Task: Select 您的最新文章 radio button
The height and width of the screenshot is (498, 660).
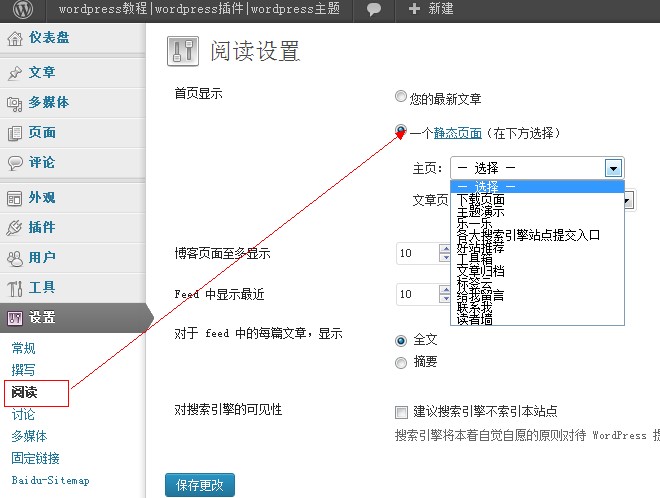Action: (401, 98)
